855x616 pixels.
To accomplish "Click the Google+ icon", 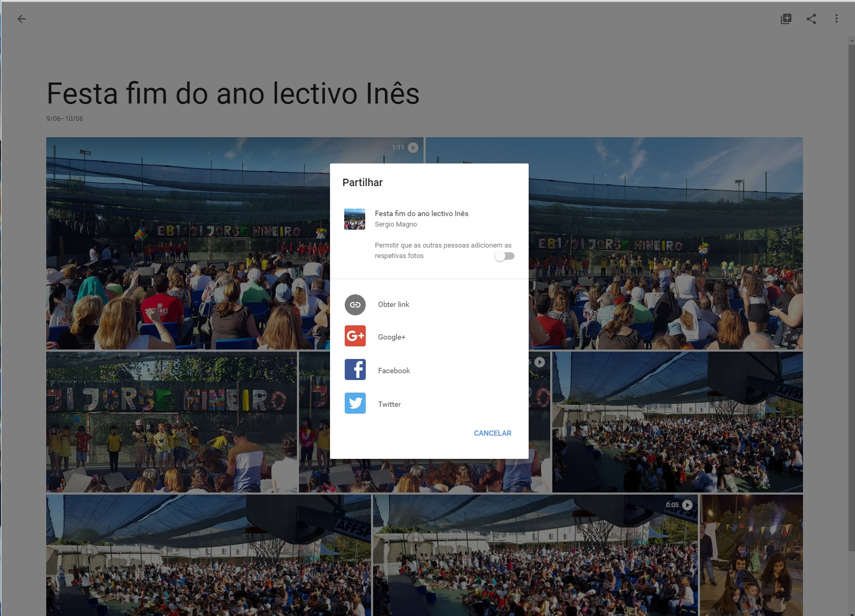I will 355,336.
